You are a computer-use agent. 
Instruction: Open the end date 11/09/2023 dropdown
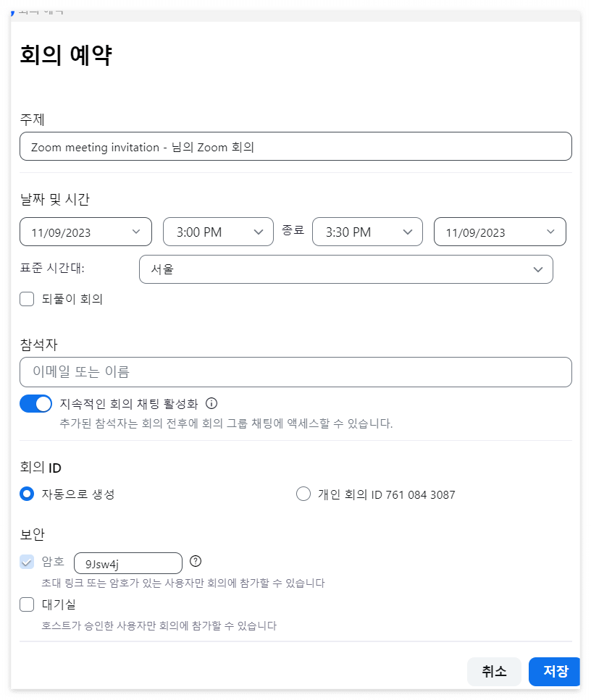500,232
